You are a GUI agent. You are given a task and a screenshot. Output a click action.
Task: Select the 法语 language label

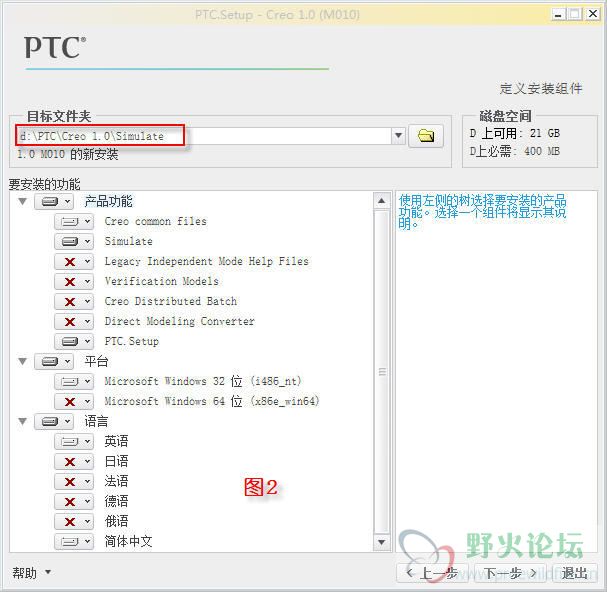116,481
